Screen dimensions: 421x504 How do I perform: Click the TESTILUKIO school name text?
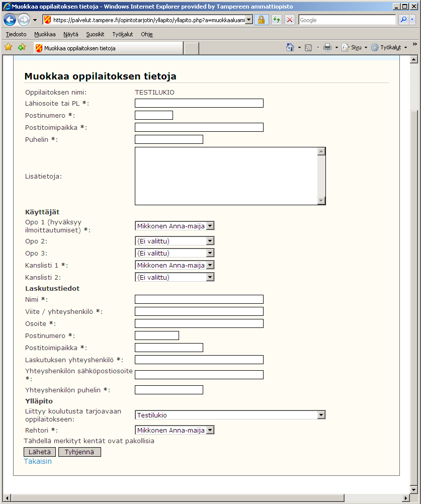click(154, 92)
